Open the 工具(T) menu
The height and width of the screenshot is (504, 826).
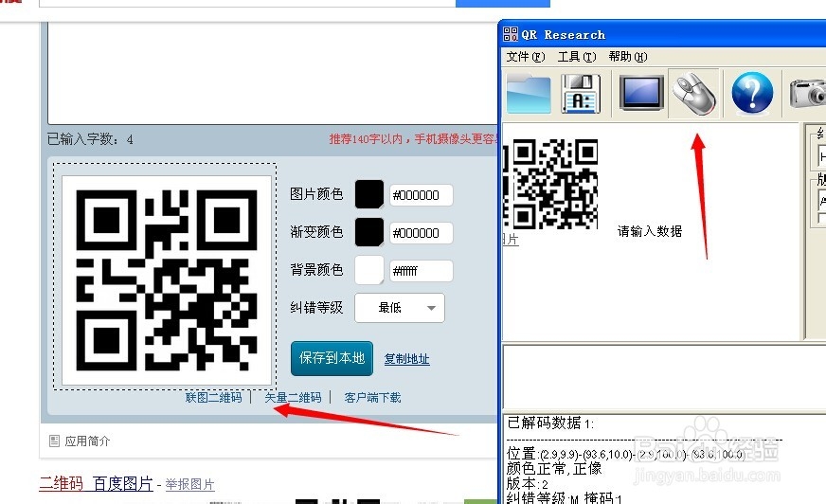[x=576, y=56]
